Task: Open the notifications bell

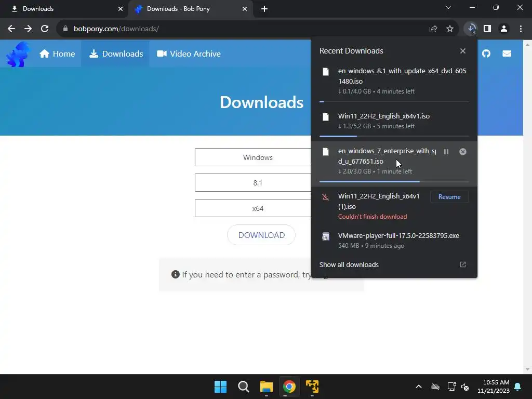Action: [518, 387]
